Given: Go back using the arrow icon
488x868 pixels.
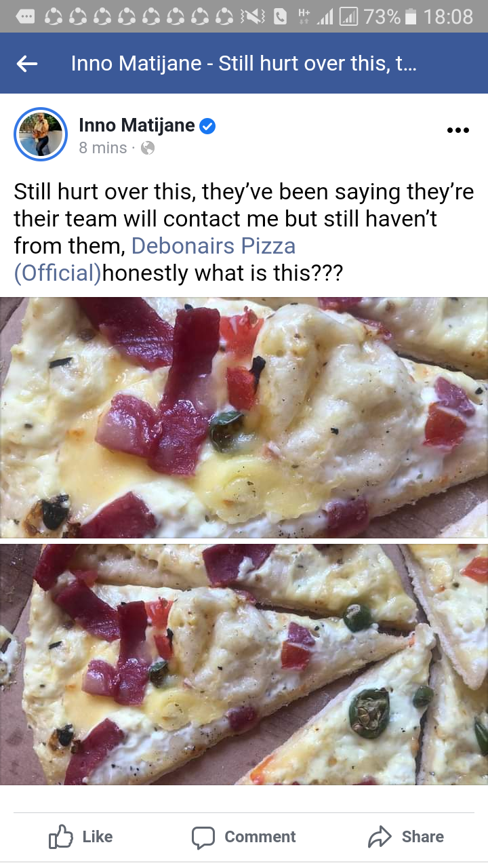Looking at the screenshot, I should pyautogui.click(x=27, y=64).
